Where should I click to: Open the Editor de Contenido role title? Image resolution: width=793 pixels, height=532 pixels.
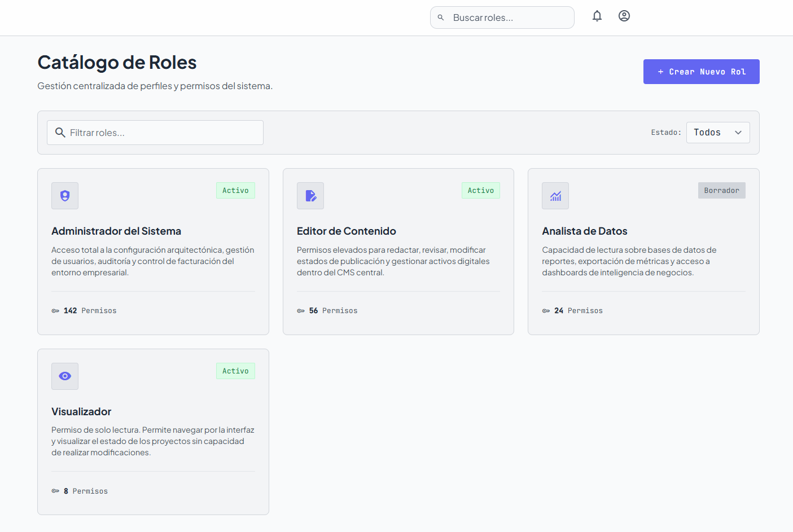click(x=347, y=231)
